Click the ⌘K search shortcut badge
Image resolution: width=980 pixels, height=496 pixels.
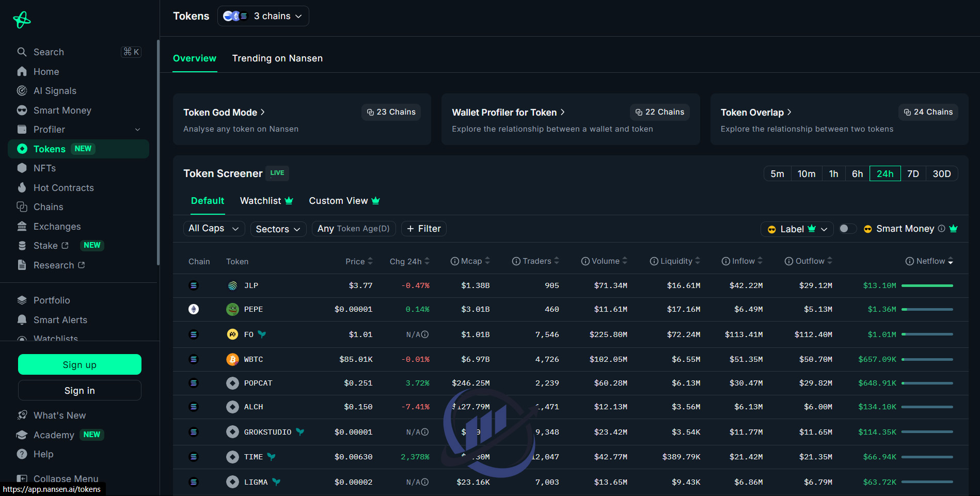(x=131, y=52)
